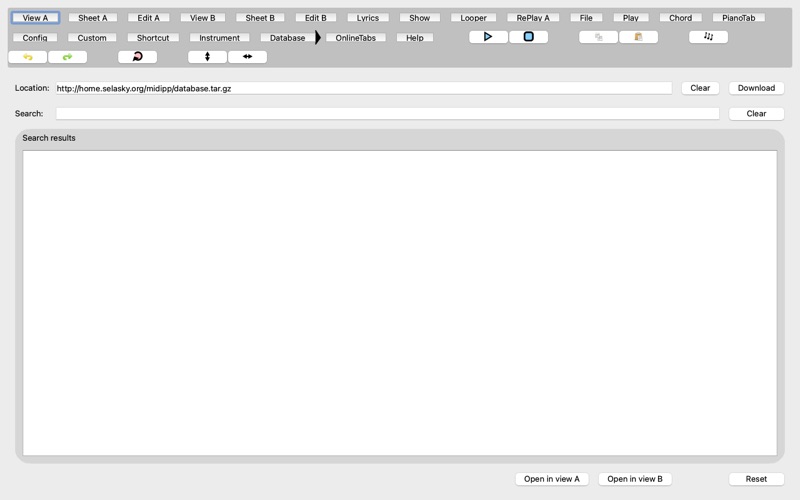Select the Database tab
The image size is (800, 500).
point(287,38)
